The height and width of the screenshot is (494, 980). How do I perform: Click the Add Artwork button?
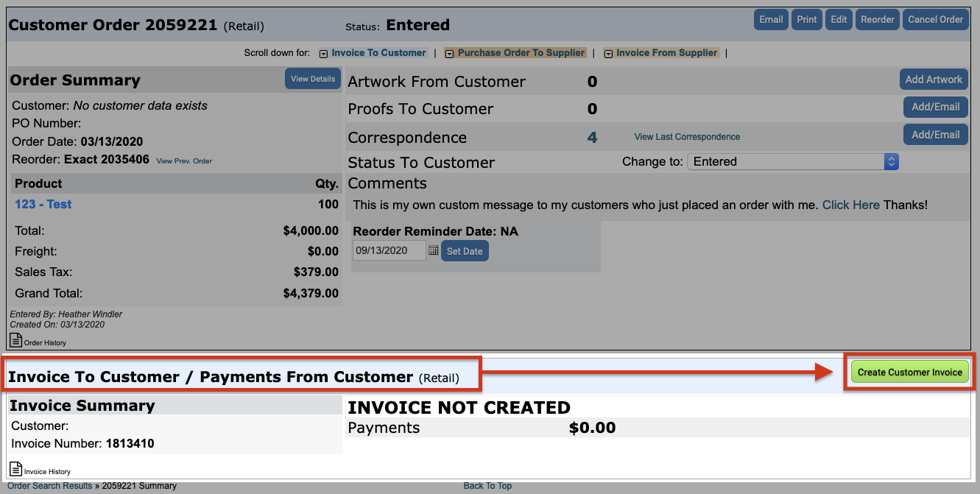pyautogui.click(x=934, y=80)
